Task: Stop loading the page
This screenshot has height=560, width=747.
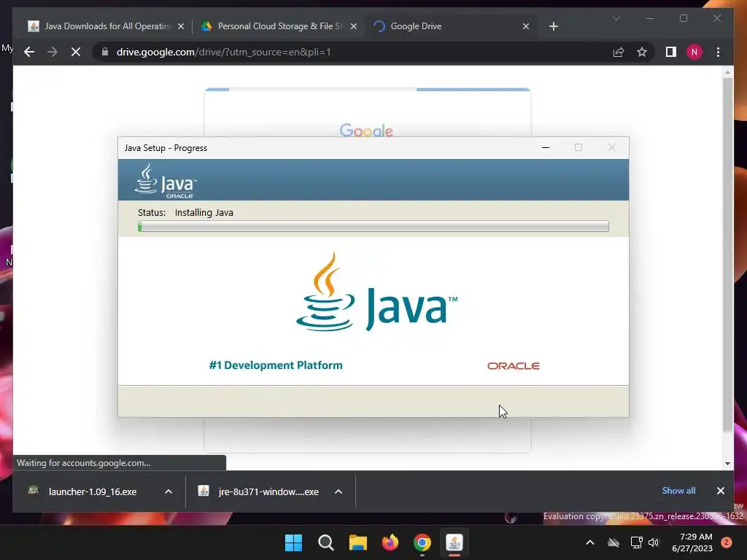Action: click(76, 52)
